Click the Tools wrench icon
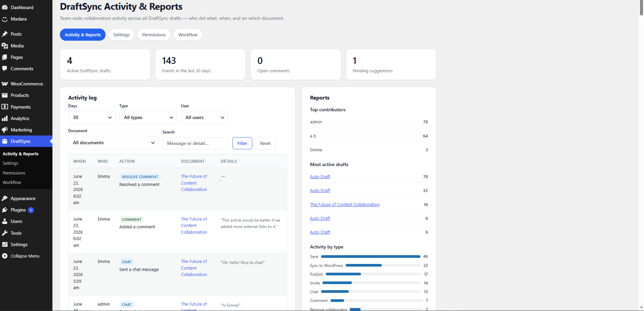Screen dimensions: 644x311 pos(5,233)
